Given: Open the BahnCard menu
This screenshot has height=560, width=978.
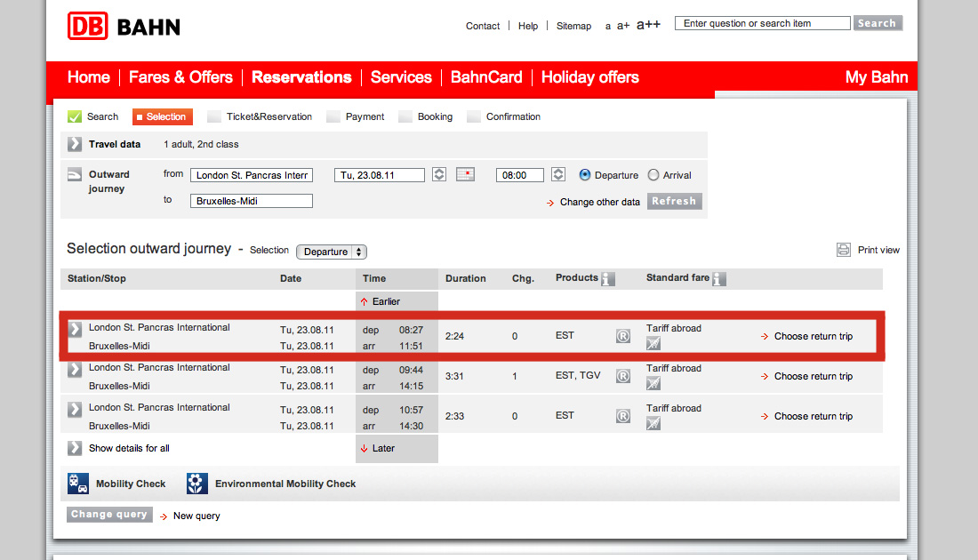Looking at the screenshot, I should [x=486, y=77].
